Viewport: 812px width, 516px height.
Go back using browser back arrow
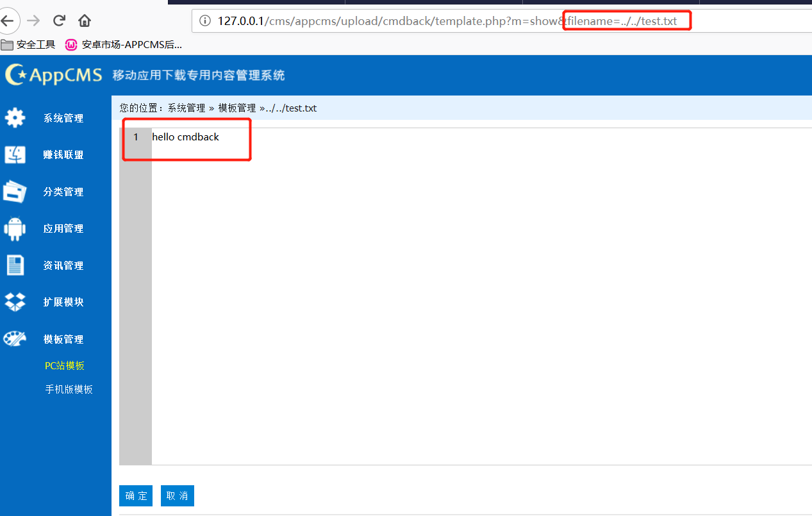point(8,21)
